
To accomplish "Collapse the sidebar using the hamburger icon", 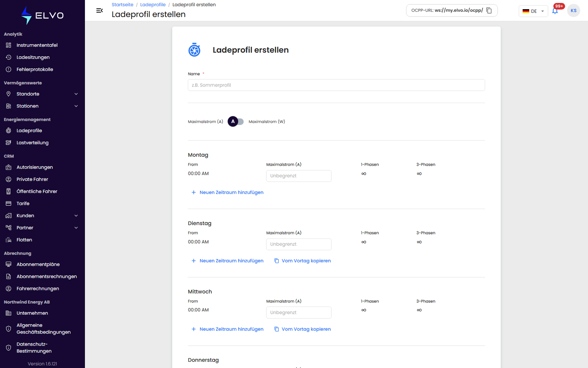I will [x=99, y=11].
